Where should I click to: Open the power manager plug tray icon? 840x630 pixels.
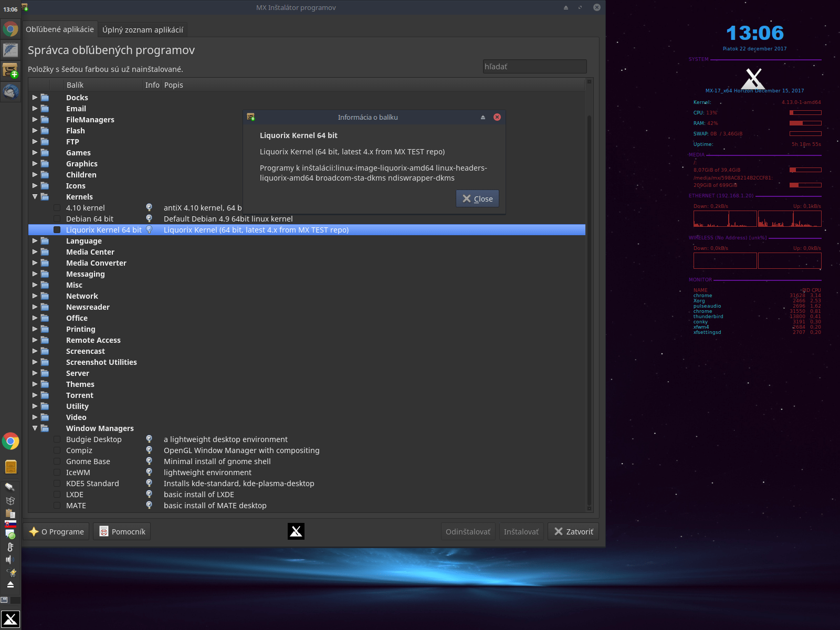[x=11, y=572]
